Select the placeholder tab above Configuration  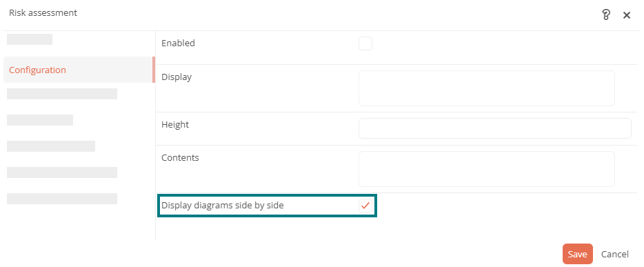(x=30, y=39)
